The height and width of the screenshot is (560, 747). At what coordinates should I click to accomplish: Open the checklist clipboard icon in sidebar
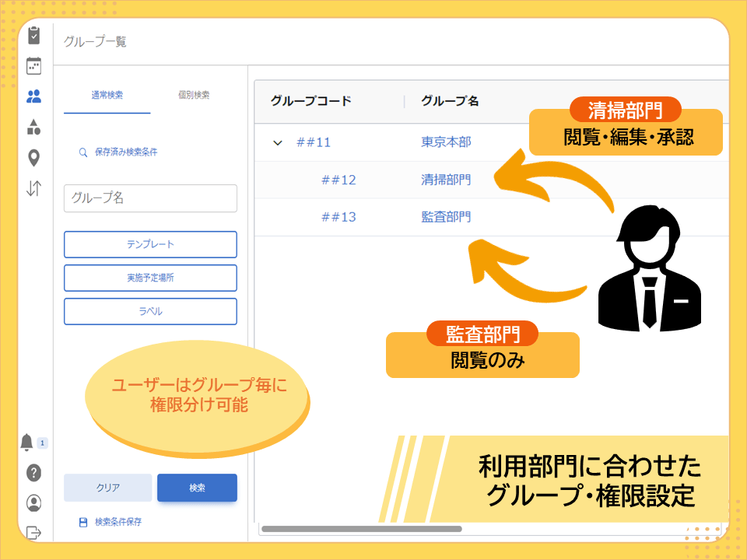(33, 36)
